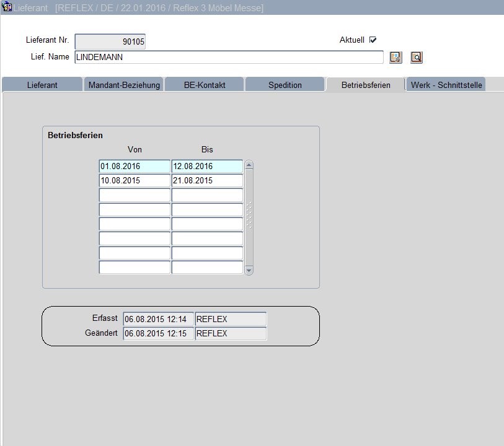This screenshot has height=446, width=504.
Task: Click the Lieferant Nr. field showing 90105
Action: pos(110,42)
